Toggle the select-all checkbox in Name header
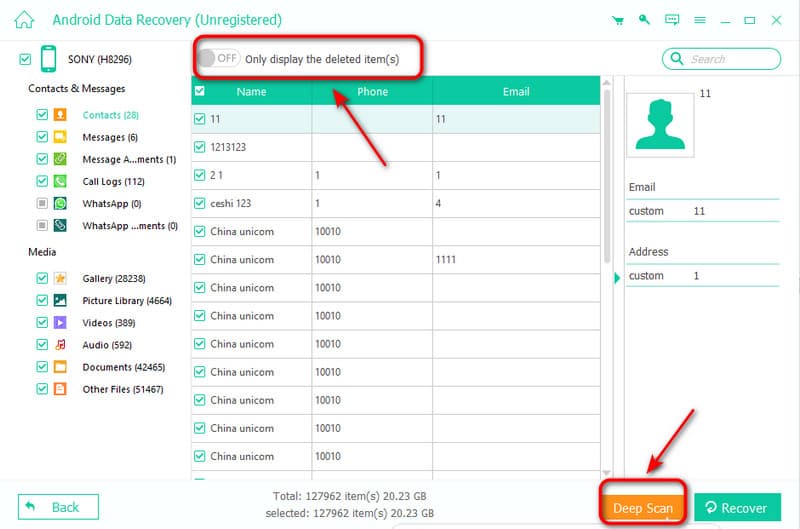 pyautogui.click(x=200, y=92)
